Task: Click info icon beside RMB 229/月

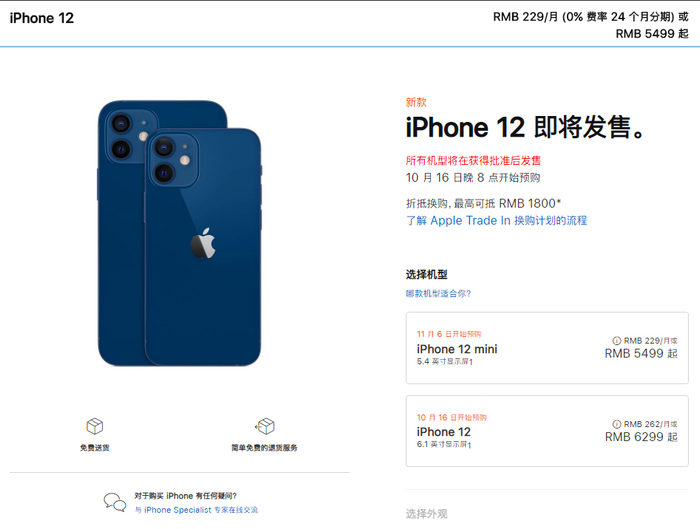Action: pyautogui.click(x=617, y=341)
